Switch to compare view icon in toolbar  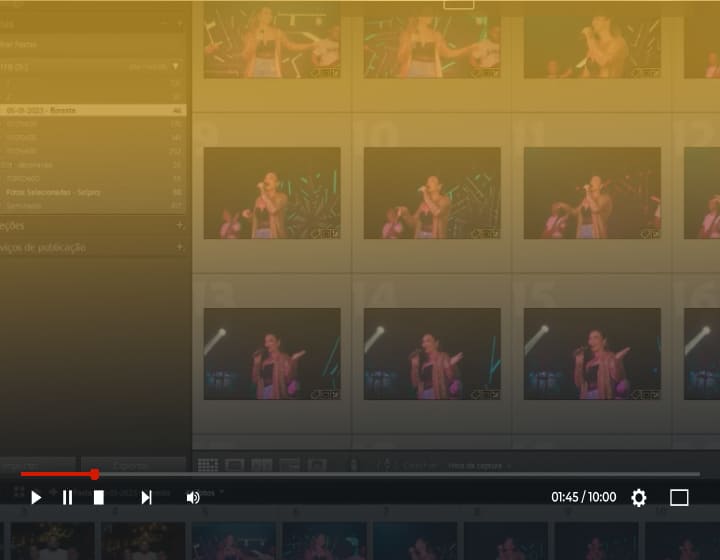pyautogui.click(x=262, y=465)
